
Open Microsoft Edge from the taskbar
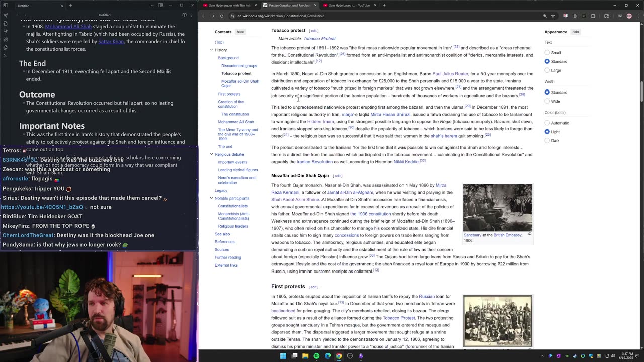(328, 356)
